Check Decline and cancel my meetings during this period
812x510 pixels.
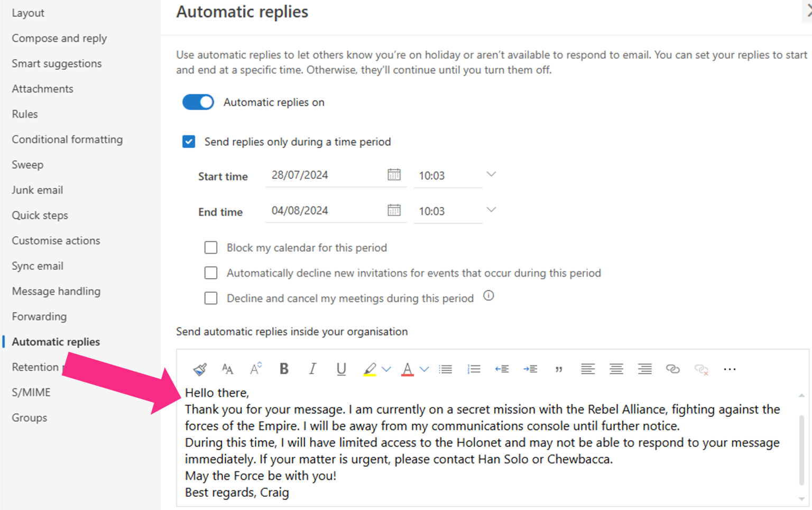(211, 298)
